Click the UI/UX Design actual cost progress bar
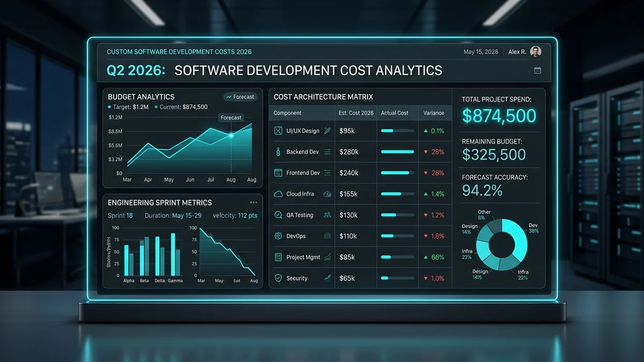This screenshot has width=644, height=362. click(397, 131)
